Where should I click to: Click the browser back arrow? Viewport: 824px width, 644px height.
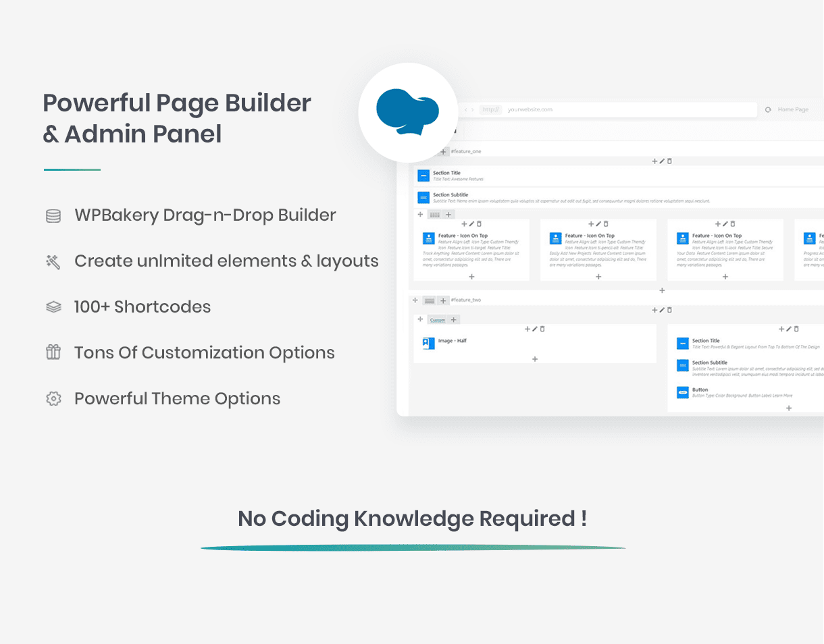click(465, 109)
